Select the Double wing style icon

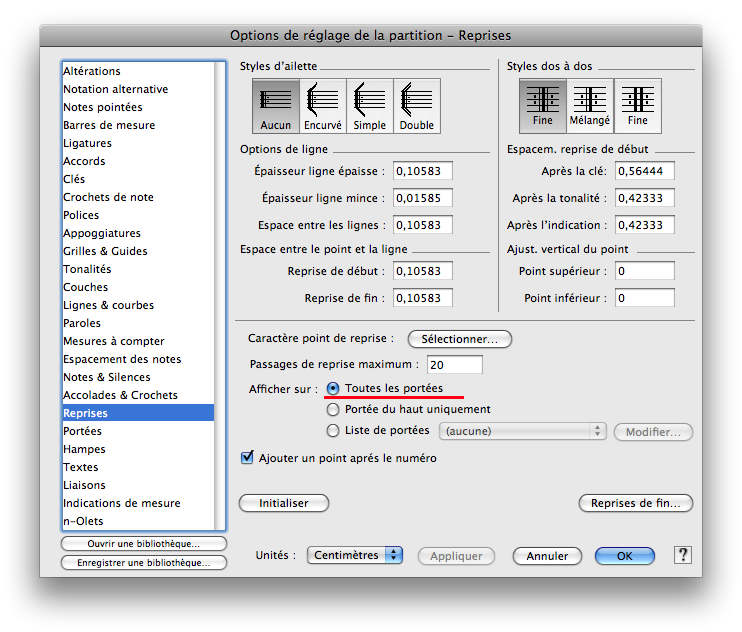416,105
